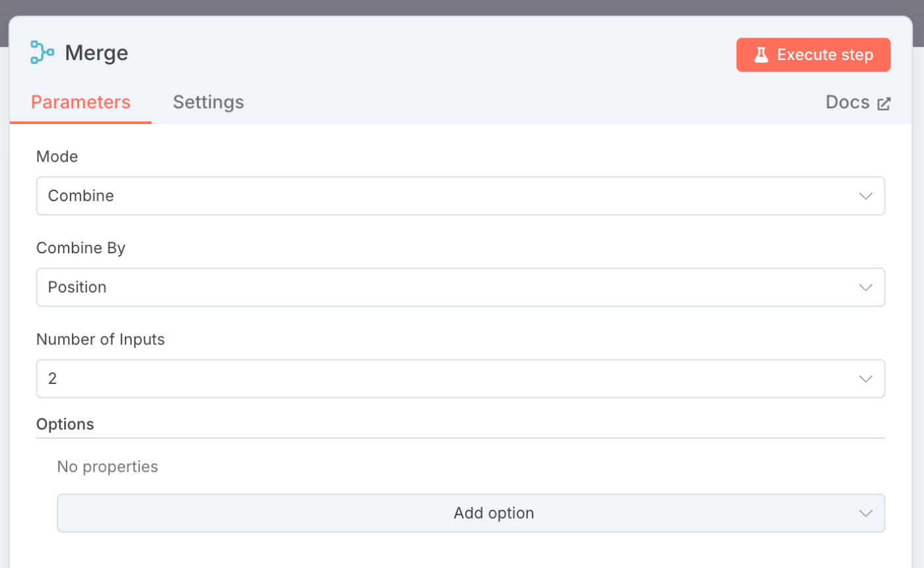924x568 pixels.
Task: Click the Merge node title text
Action: click(x=96, y=53)
